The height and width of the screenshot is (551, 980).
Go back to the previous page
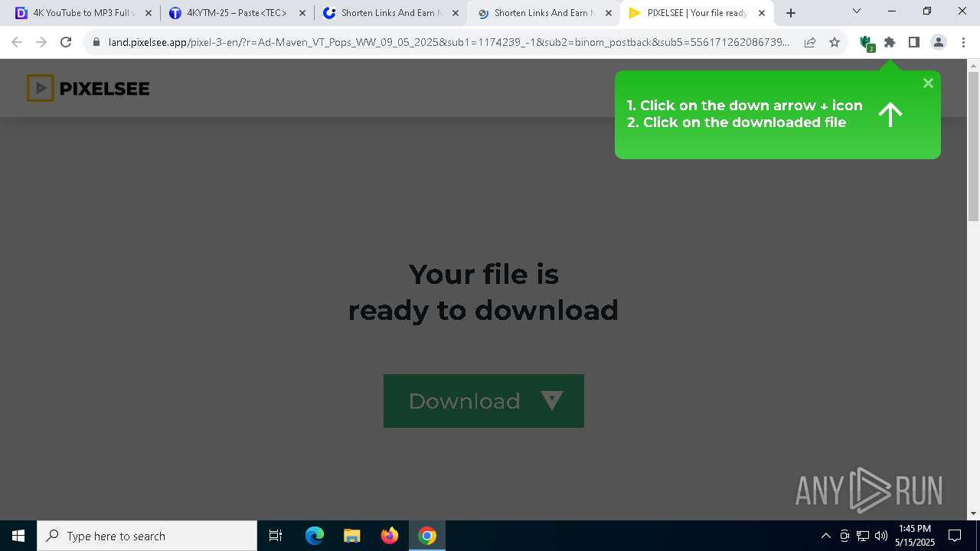pos(17,42)
